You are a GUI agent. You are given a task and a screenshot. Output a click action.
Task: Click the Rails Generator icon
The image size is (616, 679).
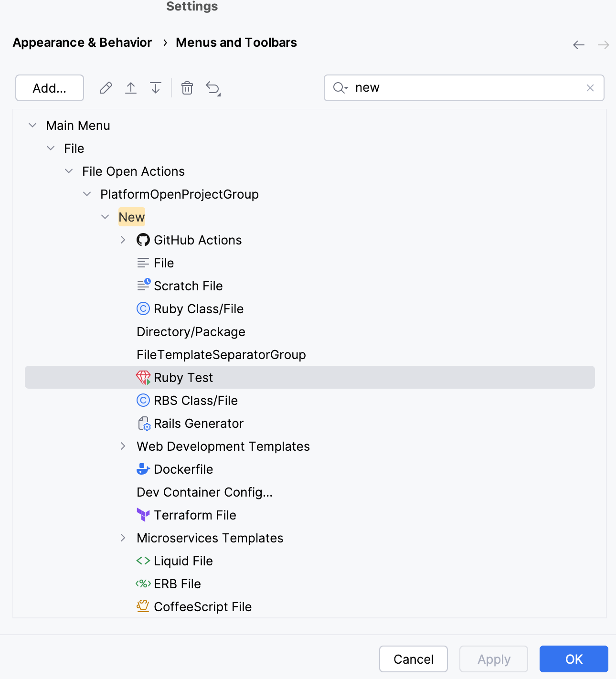click(143, 423)
